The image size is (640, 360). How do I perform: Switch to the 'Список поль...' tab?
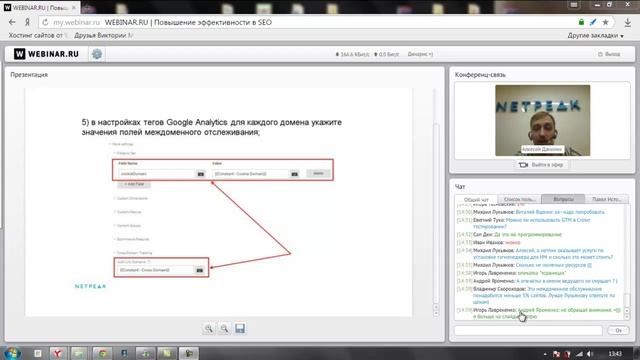click(520, 199)
